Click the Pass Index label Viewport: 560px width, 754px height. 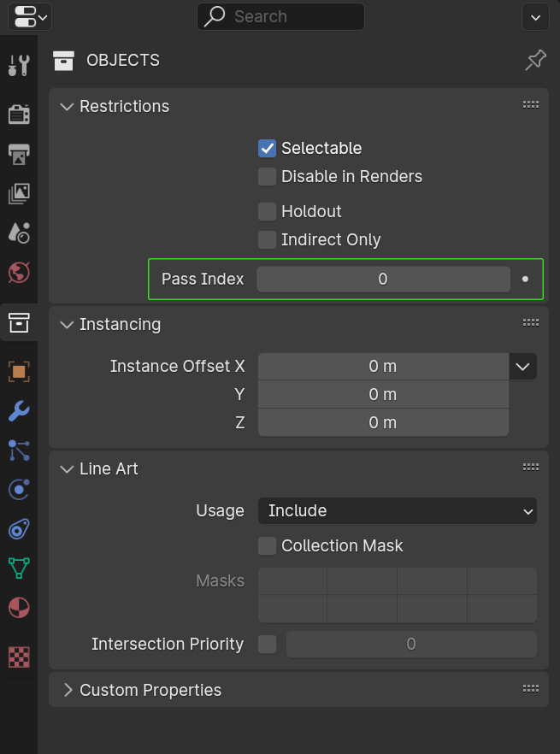coord(203,280)
